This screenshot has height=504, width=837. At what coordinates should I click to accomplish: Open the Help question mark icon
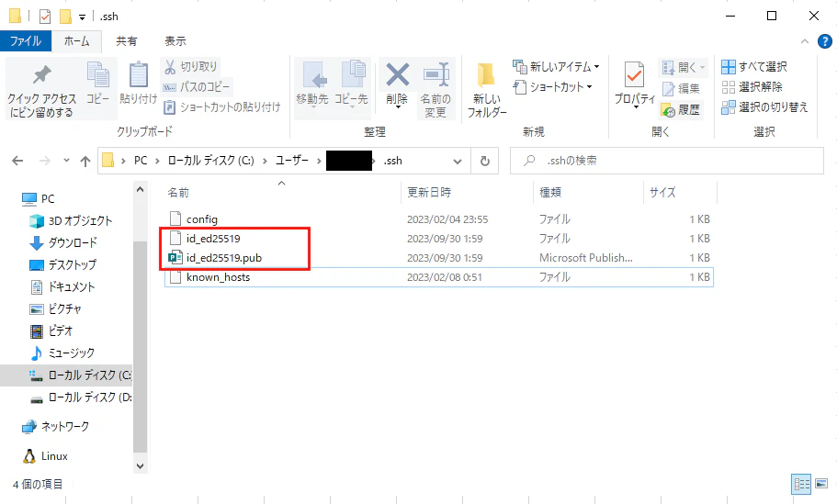(x=825, y=41)
